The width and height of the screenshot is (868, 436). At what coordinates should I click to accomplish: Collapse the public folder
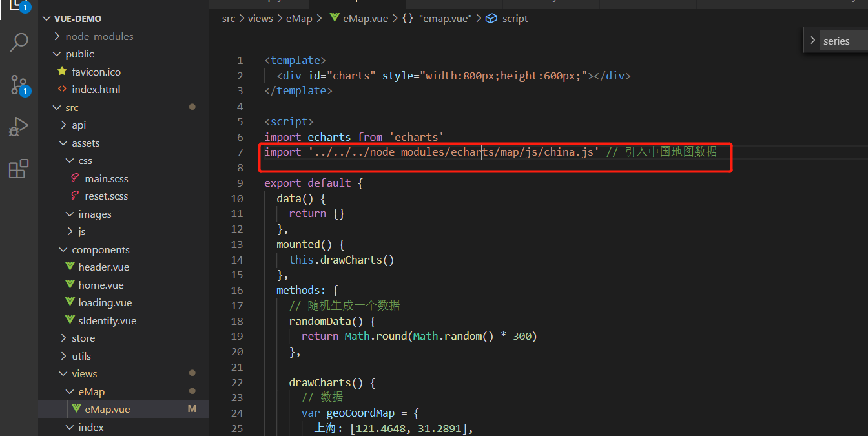pos(57,54)
